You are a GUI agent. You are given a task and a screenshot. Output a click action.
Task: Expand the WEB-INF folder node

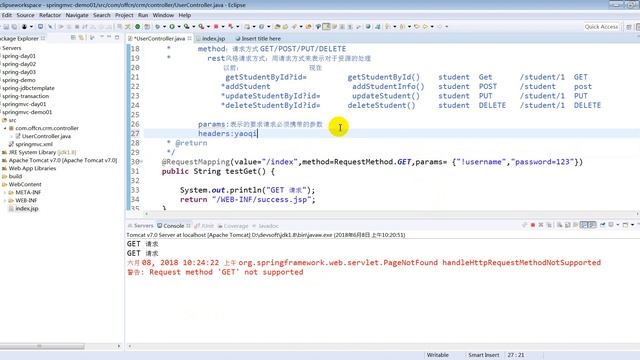coord(5,200)
